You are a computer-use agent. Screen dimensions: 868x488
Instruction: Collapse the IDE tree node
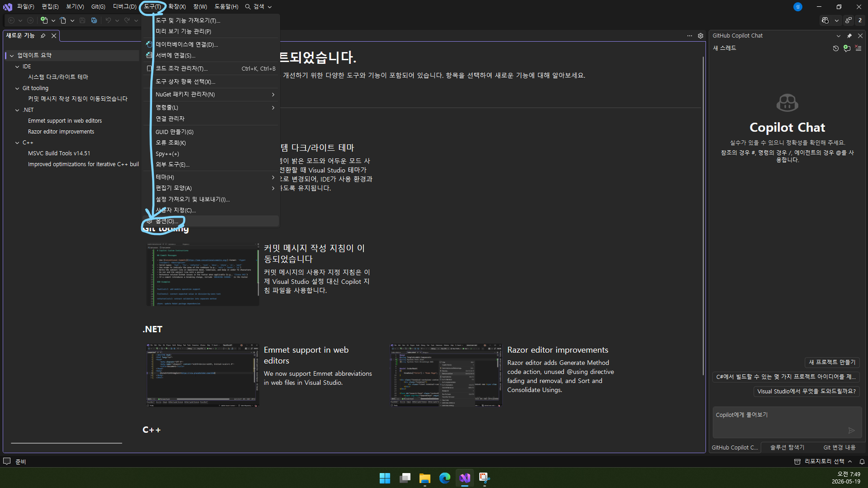point(17,67)
